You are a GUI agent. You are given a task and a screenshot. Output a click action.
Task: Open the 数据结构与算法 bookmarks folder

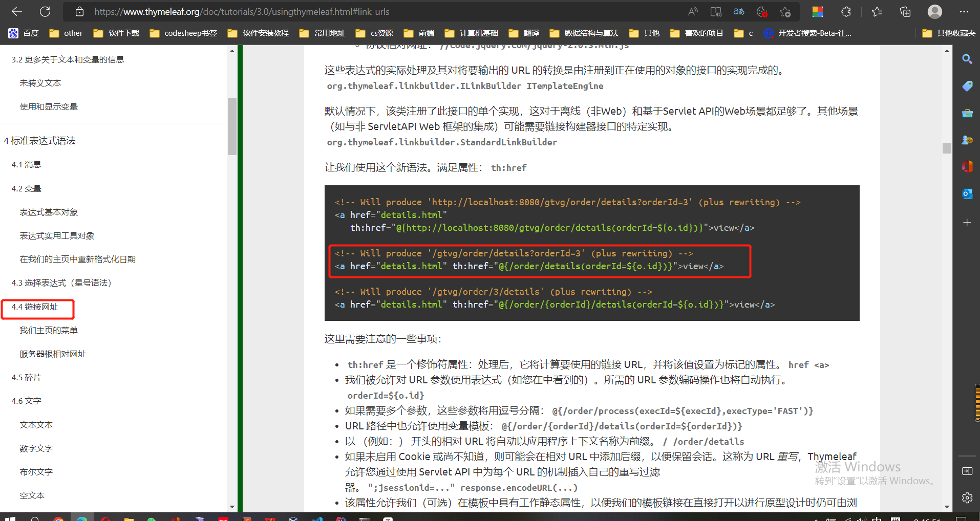(584, 33)
